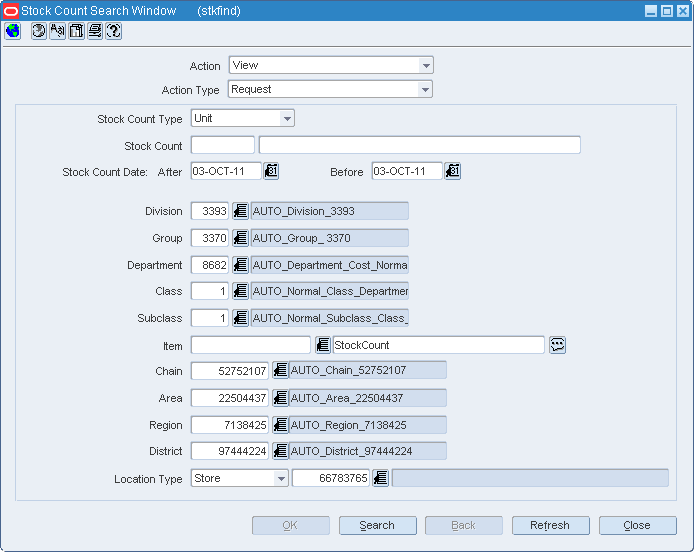Viewport: 694px width, 554px height.
Task: Open the Area list of values
Action: tap(280, 398)
